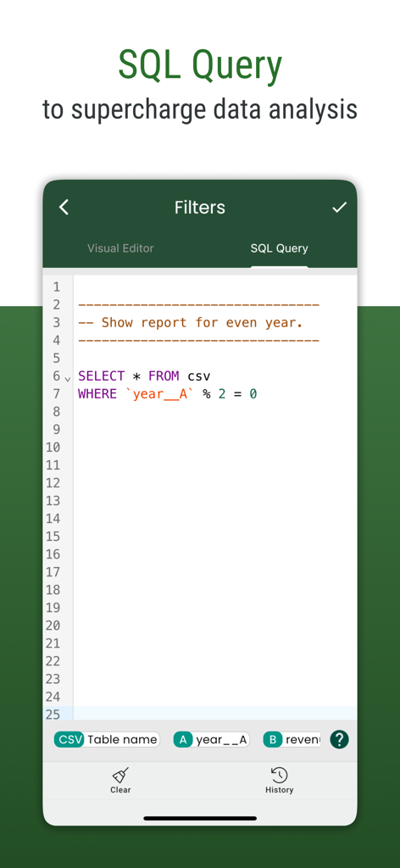The width and height of the screenshot is (400, 868).
Task: Open query History
Action: pos(279,781)
